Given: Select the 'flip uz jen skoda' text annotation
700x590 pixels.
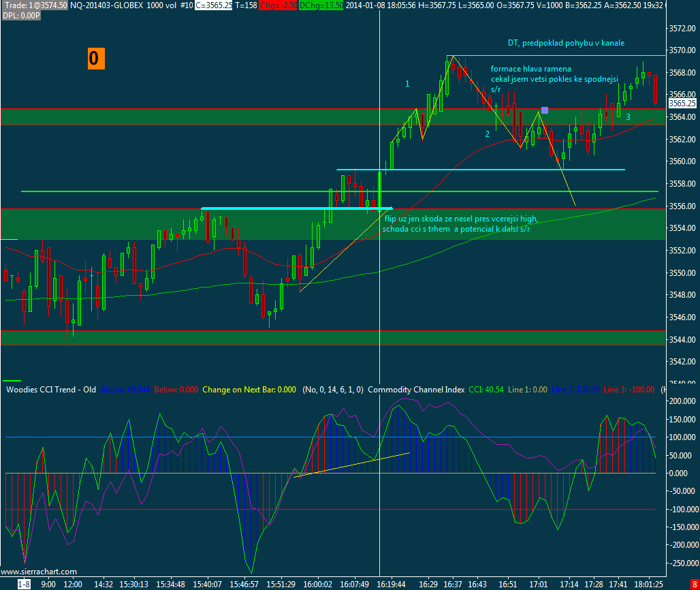Looking at the screenshot, I should point(461,223).
